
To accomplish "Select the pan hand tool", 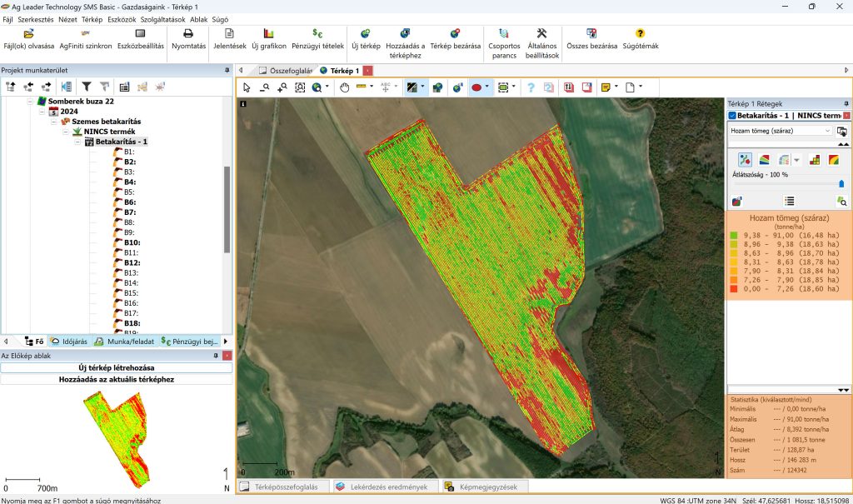I will point(344,87).
